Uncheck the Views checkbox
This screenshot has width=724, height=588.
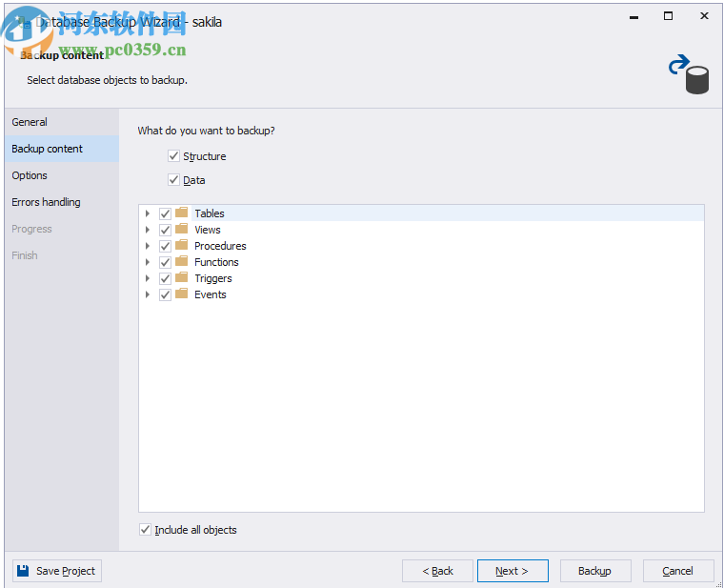(x=165, y=230)
